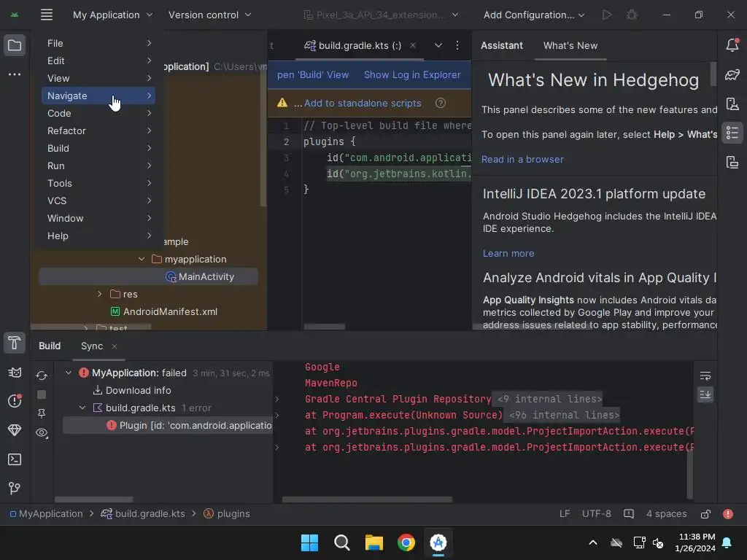The width and height of the screenshot is (747, 560).
Task: Click the Run app play button
Action: [606, 15]
